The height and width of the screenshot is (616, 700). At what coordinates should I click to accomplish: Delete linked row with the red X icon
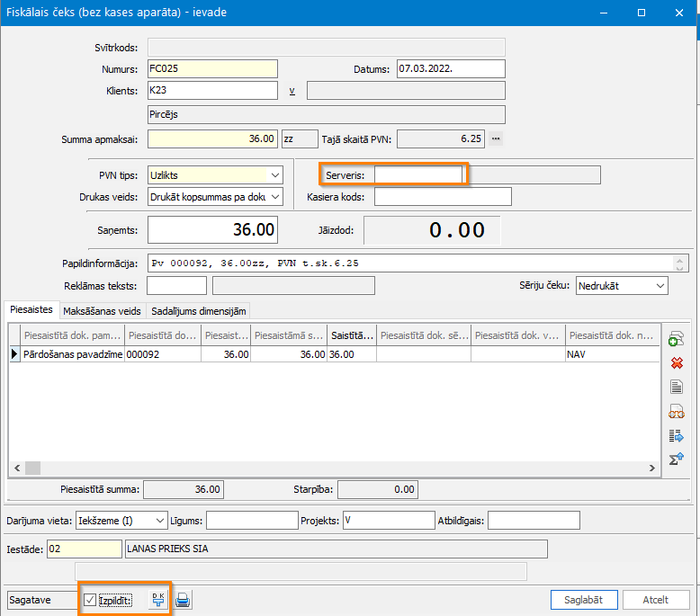pyautogui.click(x=677, y=363)
